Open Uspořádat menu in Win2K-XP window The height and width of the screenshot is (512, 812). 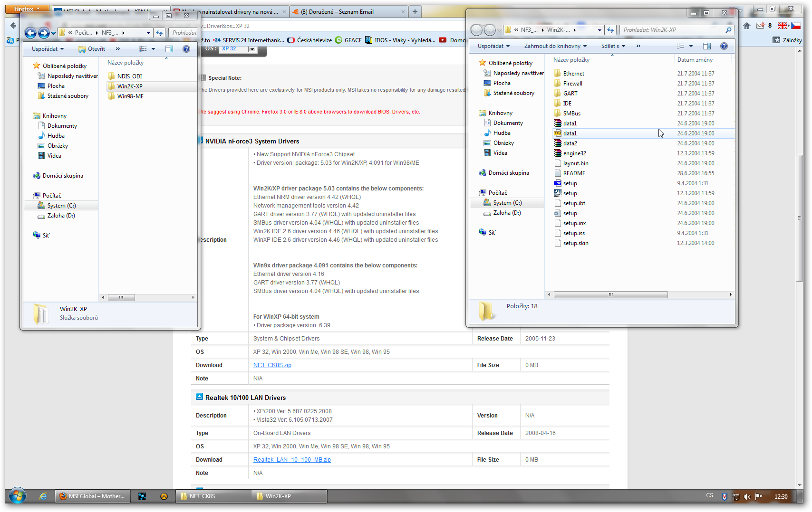[493, 46]
